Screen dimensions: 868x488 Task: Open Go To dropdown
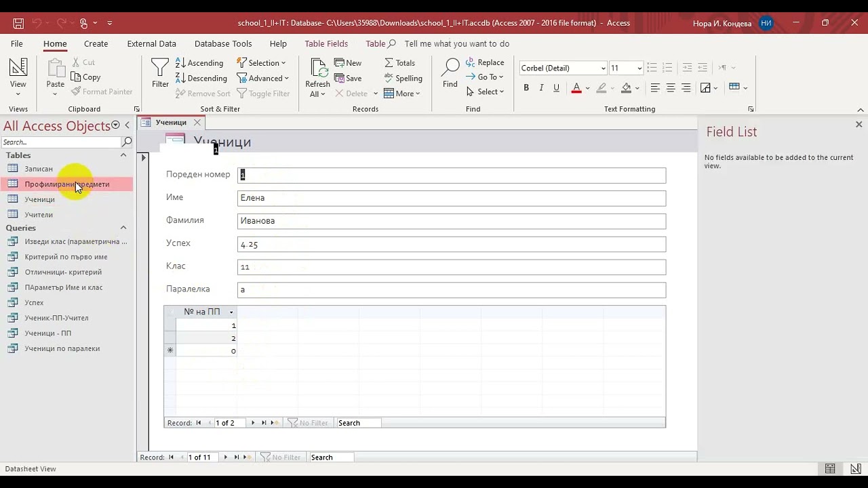pyautogui.click(x=485, y=77)
